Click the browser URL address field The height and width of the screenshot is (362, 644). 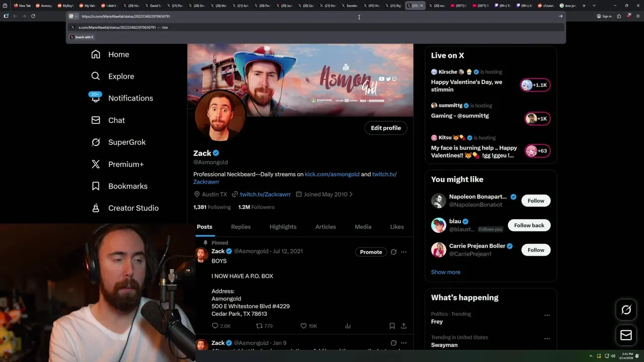click(x=317, y=16)
